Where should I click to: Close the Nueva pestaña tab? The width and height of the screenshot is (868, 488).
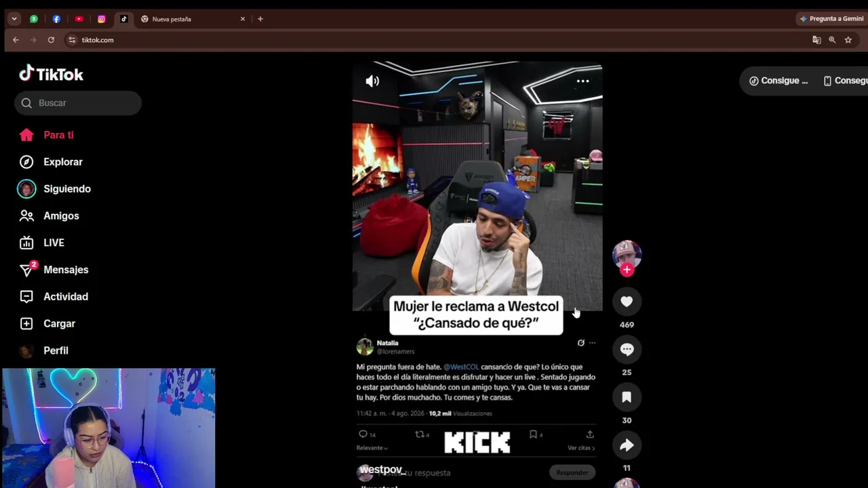click(243, 19)
